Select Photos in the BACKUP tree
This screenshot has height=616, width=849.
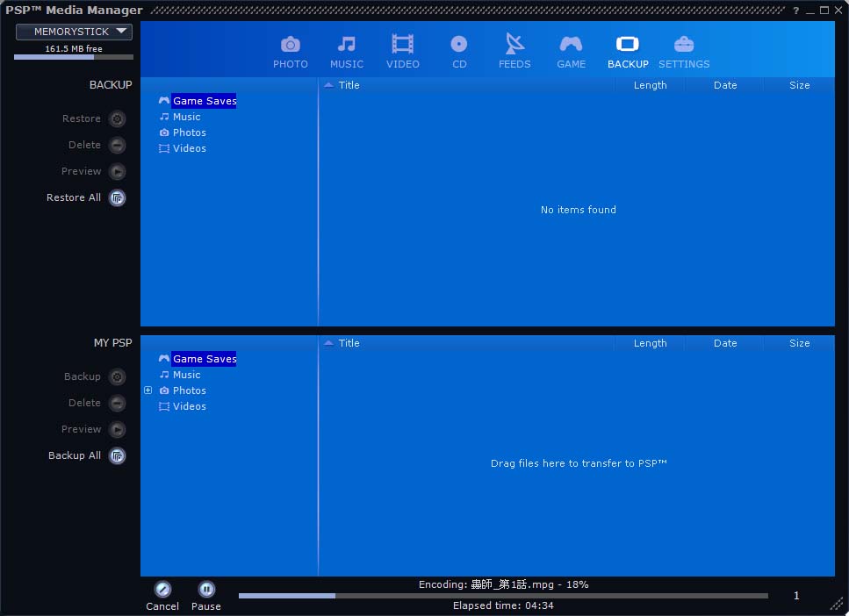coord(189,133)
